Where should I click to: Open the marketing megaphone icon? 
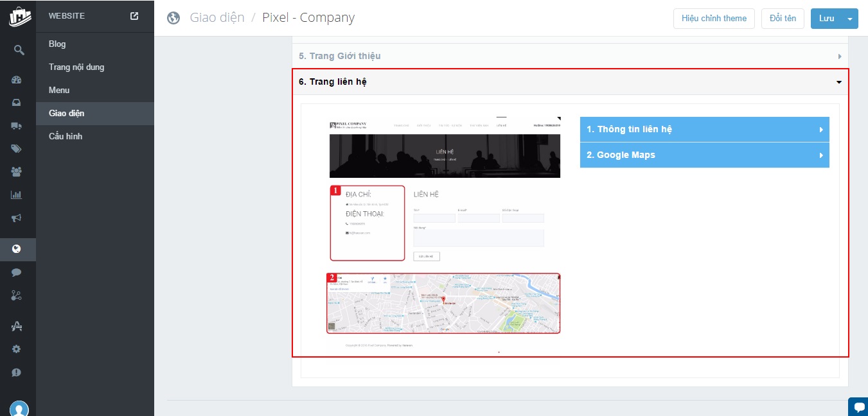[17, 218]
